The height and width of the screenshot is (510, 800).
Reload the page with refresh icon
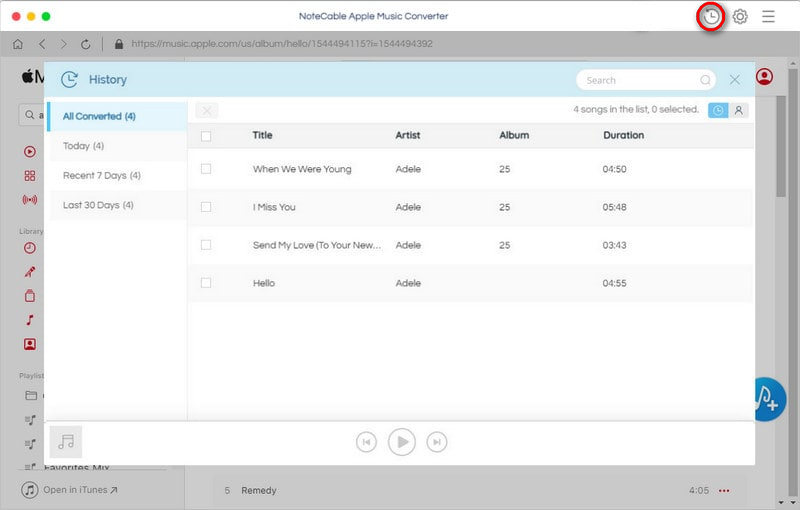(86, 44)
